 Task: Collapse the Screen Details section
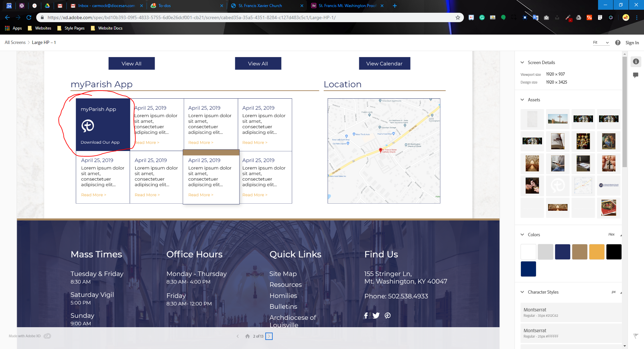tap(522, 62)
